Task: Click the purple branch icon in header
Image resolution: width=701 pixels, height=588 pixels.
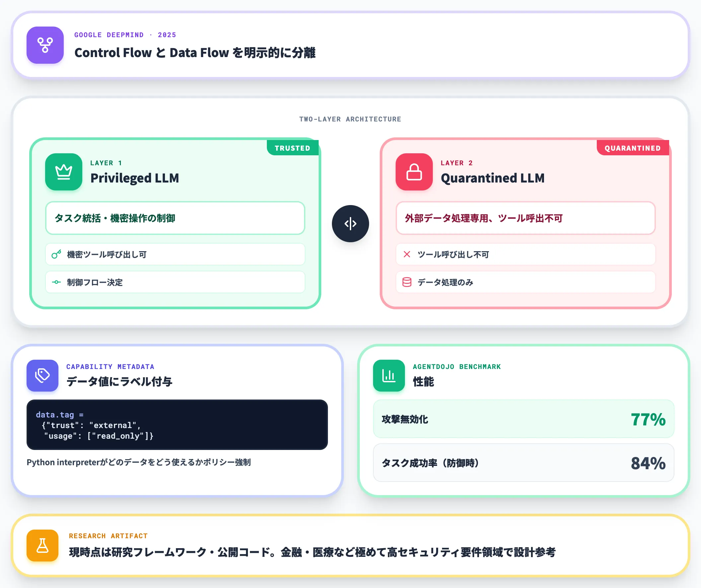Action: 45,45
